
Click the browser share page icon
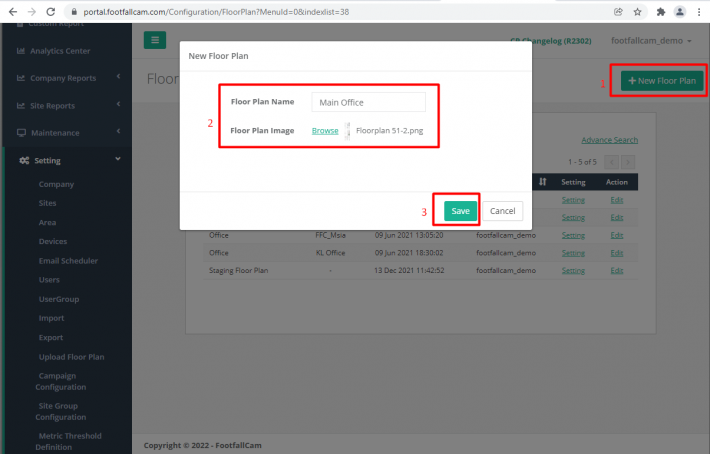coord(618,12)
